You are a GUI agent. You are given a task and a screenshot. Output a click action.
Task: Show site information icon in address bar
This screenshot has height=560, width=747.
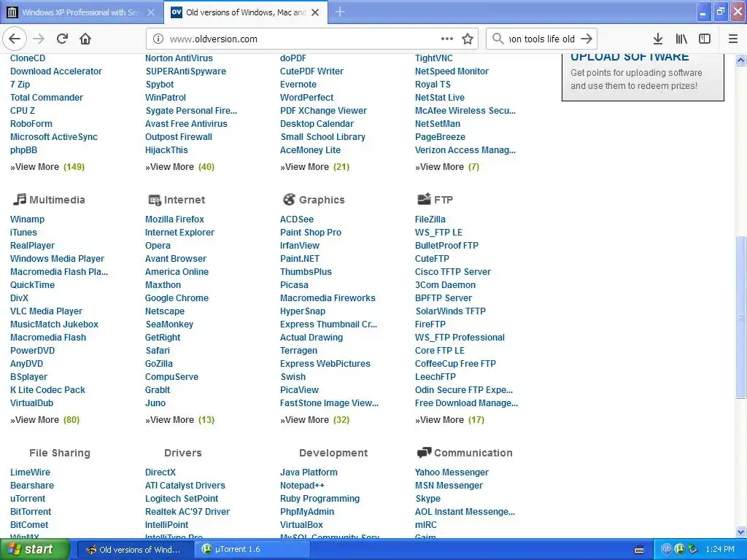click(158, 39)
